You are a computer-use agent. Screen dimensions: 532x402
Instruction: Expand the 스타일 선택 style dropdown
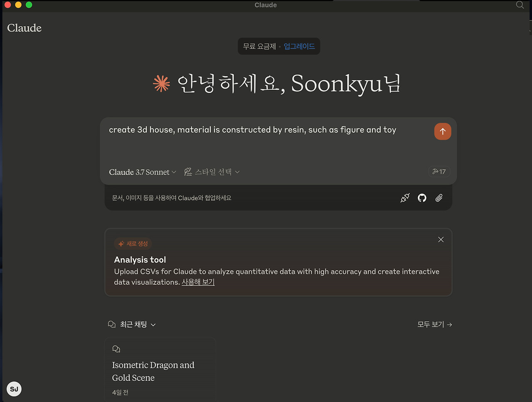(212, 172)
